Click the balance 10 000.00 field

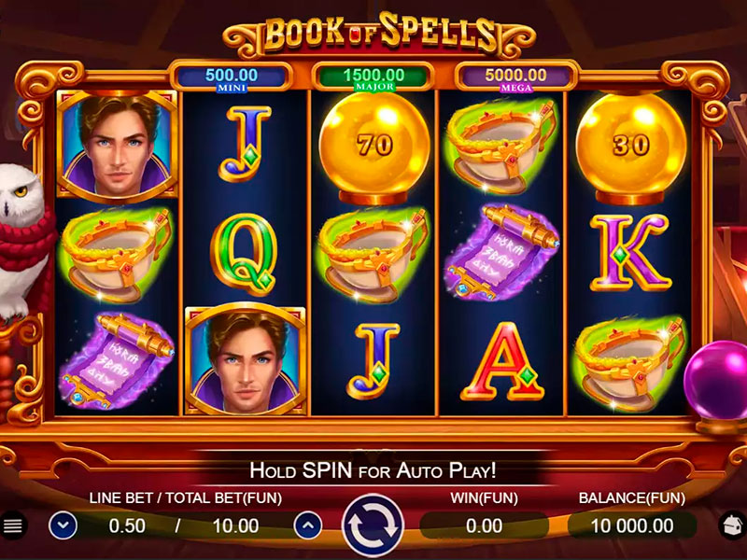(x=632, y=525)
